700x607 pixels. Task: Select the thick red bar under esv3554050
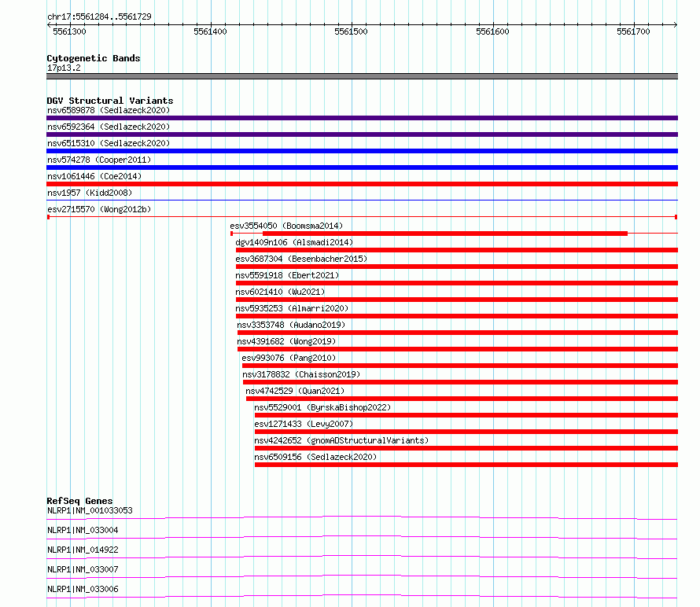click(445, 234)
